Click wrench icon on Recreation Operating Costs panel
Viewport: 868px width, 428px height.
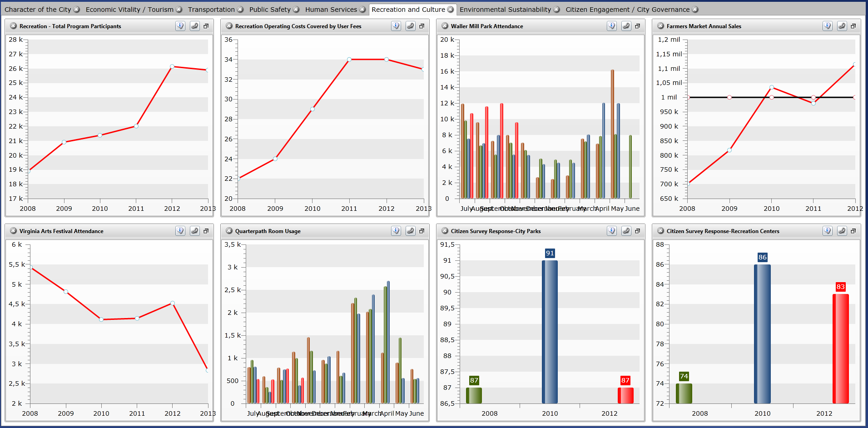(410, 26)
